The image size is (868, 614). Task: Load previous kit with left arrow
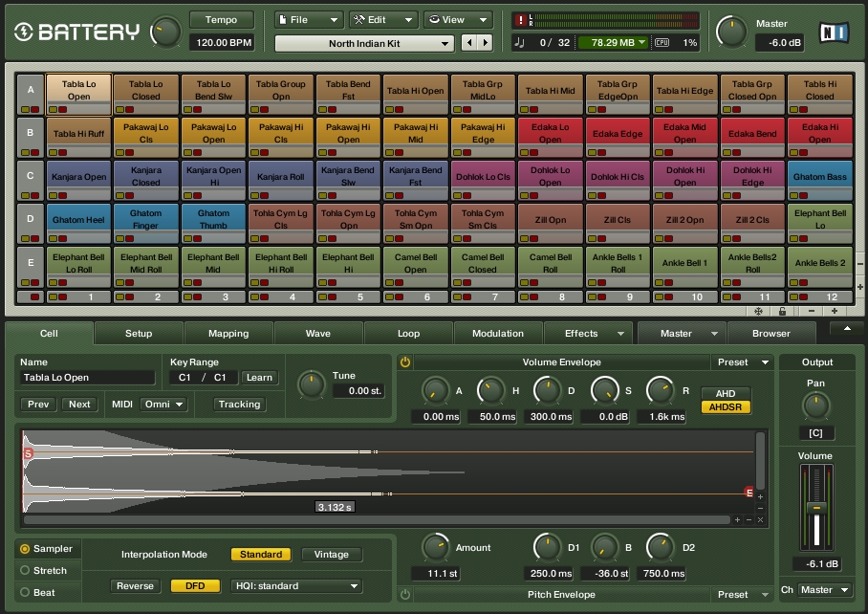coord(469,43)
